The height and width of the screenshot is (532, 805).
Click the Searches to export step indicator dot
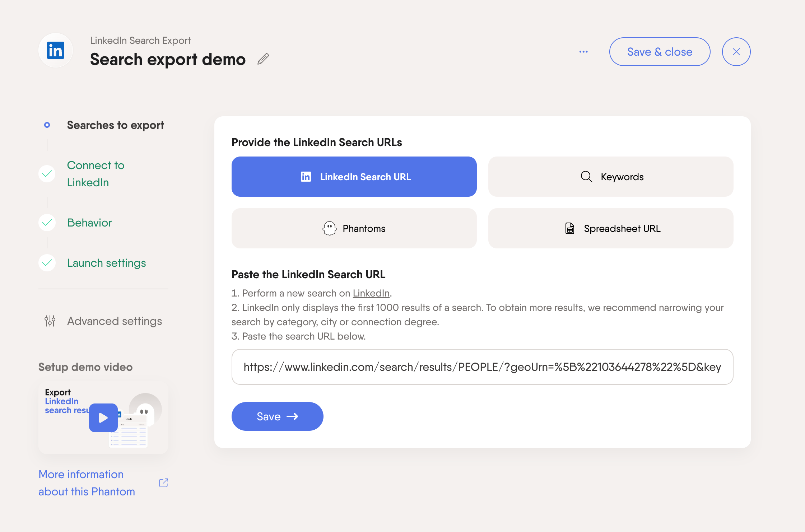click(47, 125)
